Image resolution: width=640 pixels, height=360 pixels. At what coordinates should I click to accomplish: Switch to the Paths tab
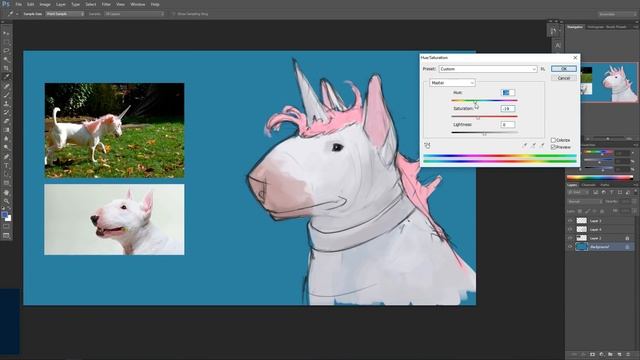[604, 185]
